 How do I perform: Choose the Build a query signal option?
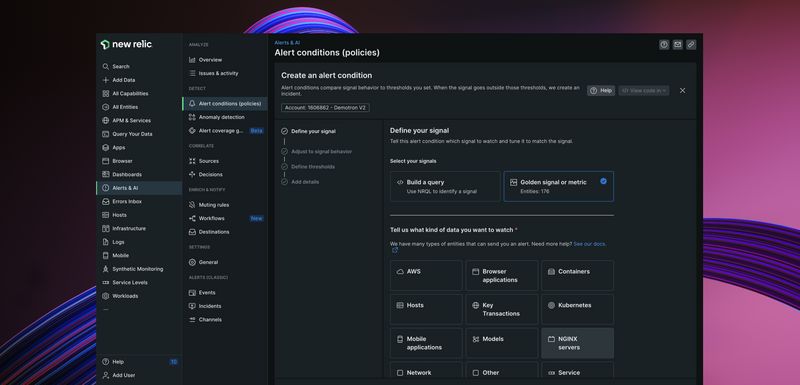445,187
